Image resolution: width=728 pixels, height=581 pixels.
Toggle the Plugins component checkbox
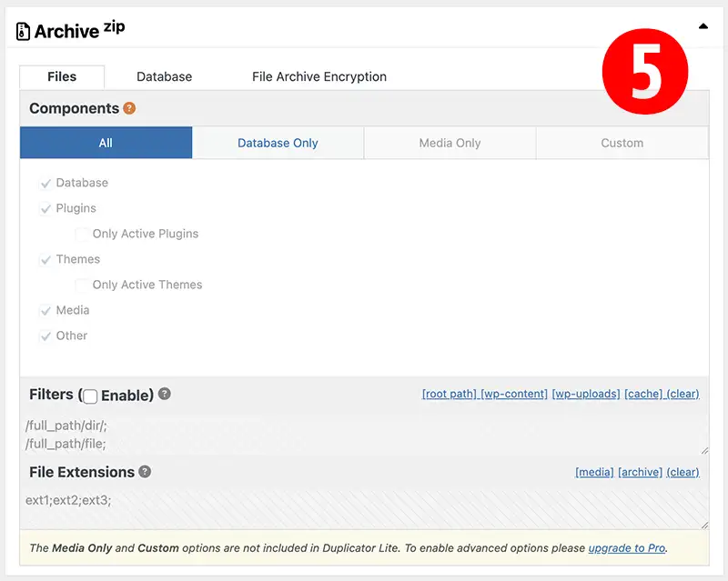pos(45,209)
